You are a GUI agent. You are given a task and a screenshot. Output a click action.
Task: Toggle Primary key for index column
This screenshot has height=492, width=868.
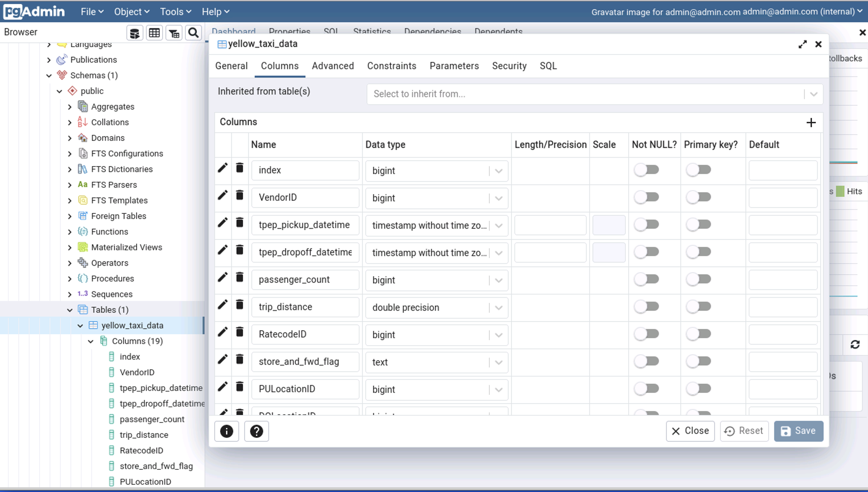pyautogui.click(x=698, y=170)
